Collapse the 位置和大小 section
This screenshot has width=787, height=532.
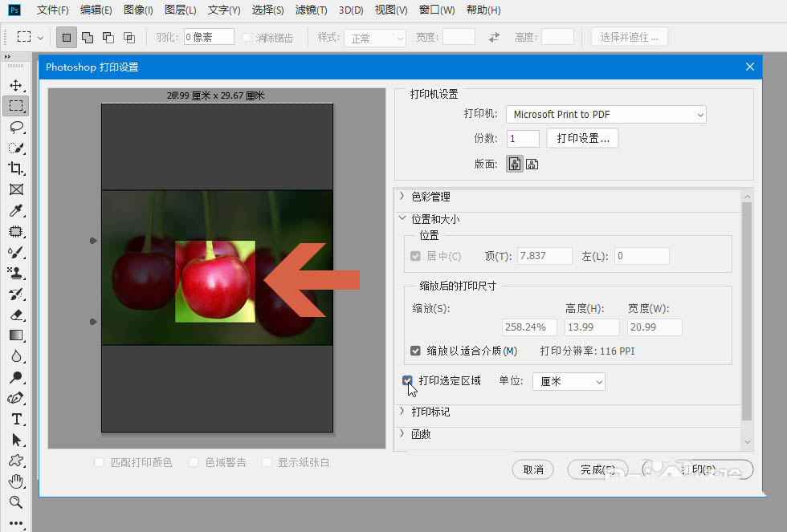click(x=402, y=218)
